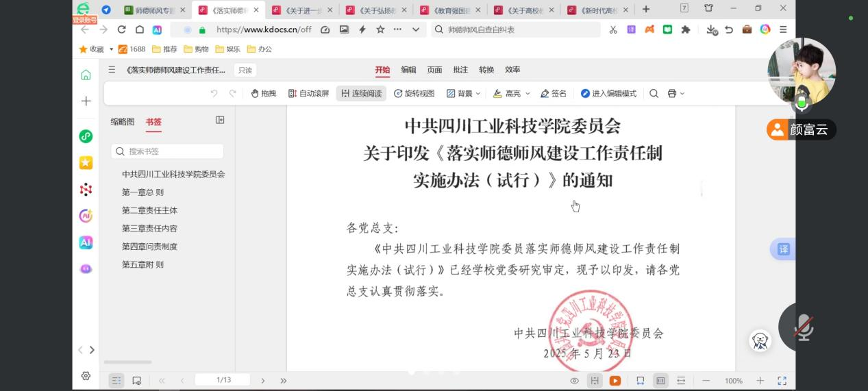Click the 进入编辑模式 button
The image size is (868, 391).
608,94
